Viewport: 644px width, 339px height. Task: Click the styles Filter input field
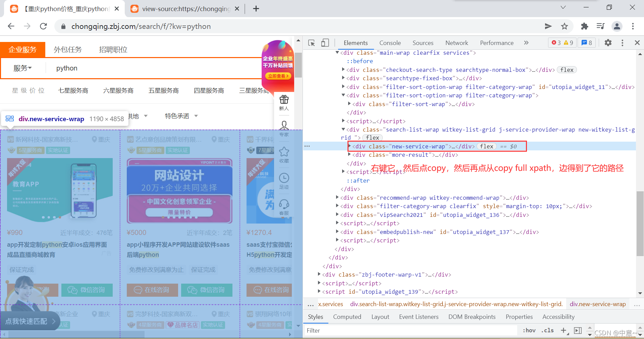(411, 331)
